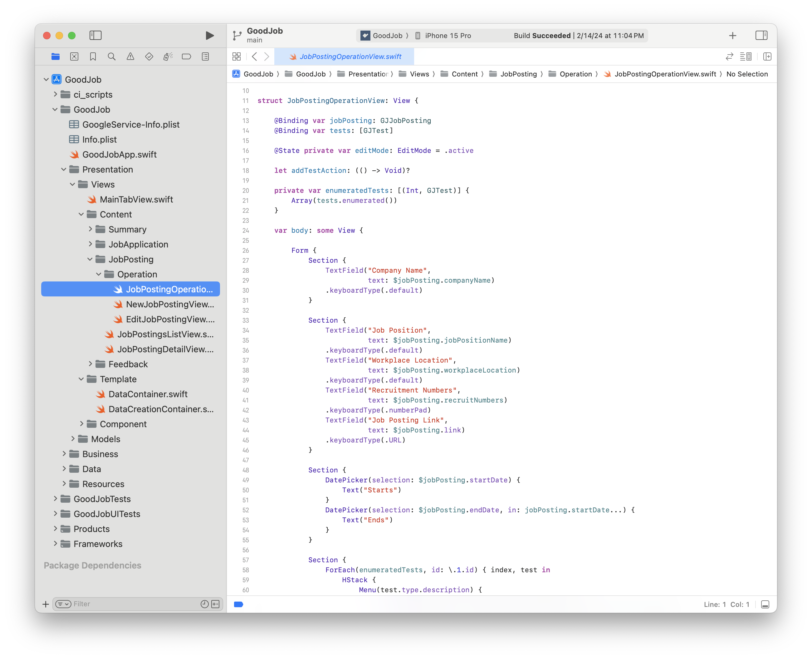
Task: Open the Issue navigator warning icon
Action: [130, 56]
